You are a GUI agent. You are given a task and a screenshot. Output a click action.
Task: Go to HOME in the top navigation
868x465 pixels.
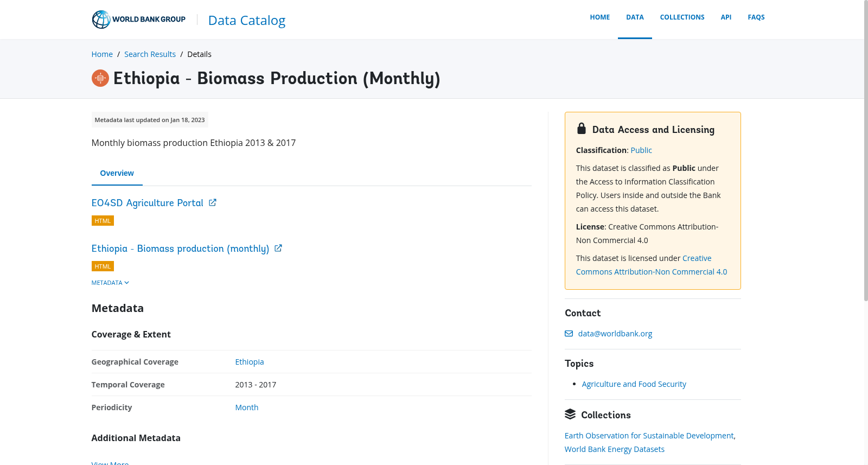pyautogui.click(x=600, y=17)
